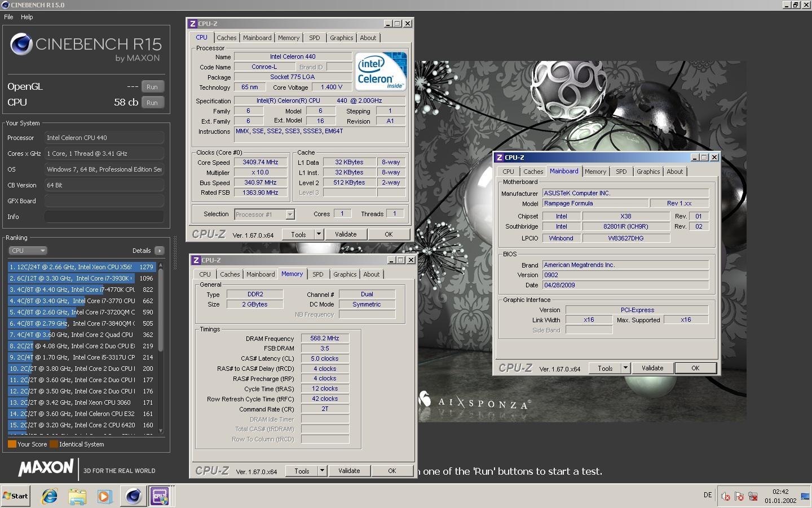
Task: Run the OpenGL benchmark
Action: 152,87
